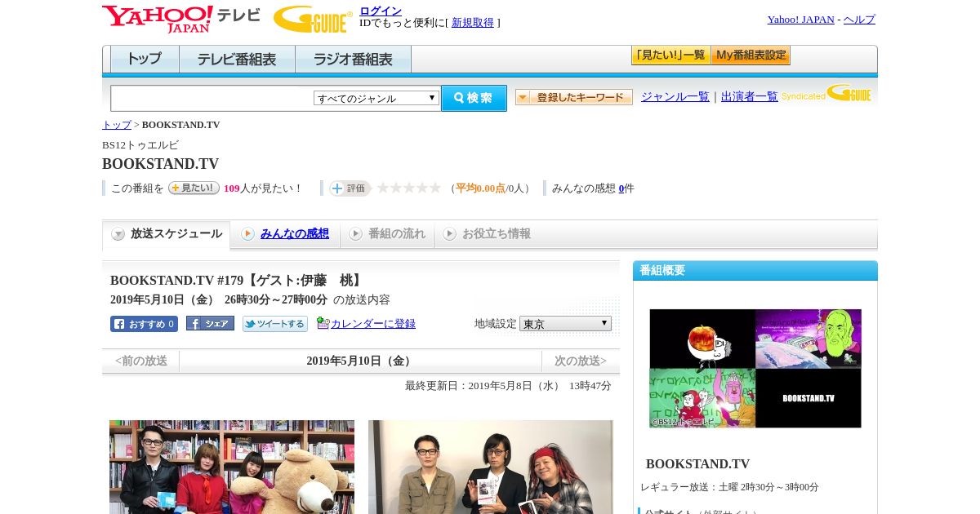The image size is (980, 514).
Task: Click the 評価 plus rating button
Action: [350, 188]
